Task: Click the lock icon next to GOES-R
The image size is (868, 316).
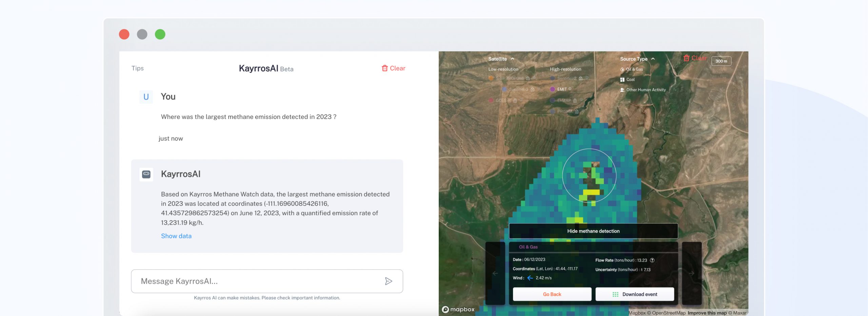Action: click(515, 100)
